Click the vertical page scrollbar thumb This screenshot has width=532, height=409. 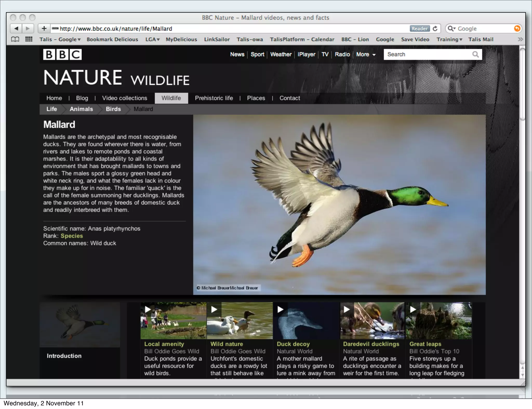click(x=522, y=84)
